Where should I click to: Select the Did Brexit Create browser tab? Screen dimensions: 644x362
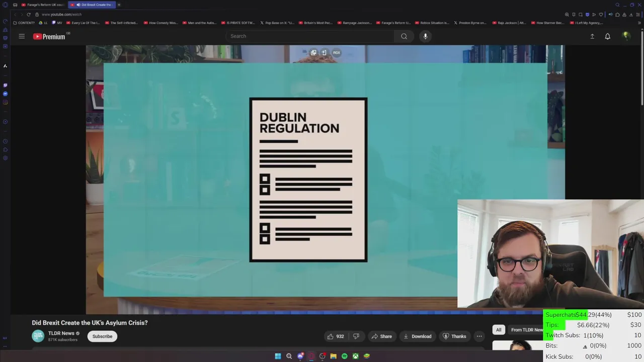[x=93, y=5]
